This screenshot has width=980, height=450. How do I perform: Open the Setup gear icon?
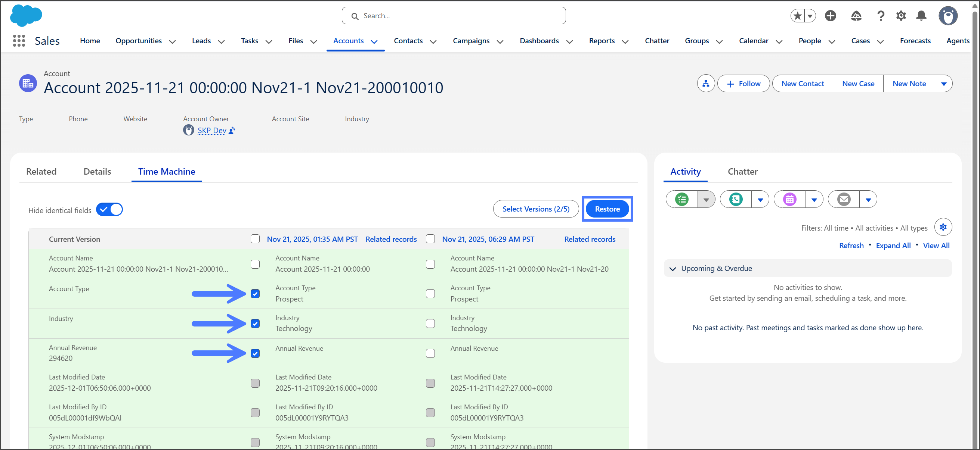coord(900,16)
